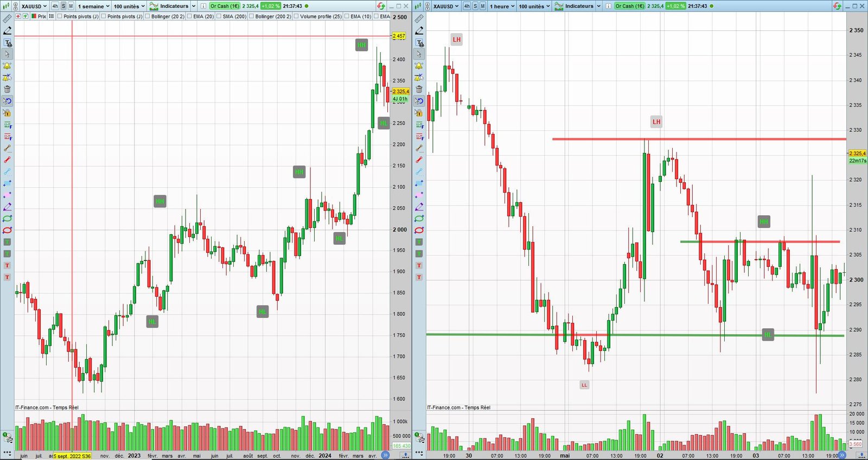Select the pencil tool in hourly chart
This screenshot has height=460, width=868.
pos(419,31)
